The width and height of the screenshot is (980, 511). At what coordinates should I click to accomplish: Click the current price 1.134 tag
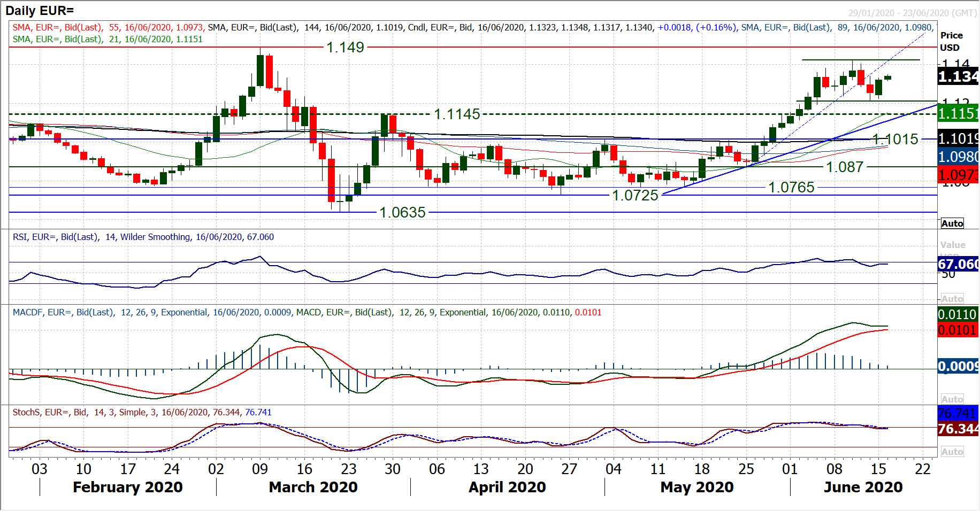[958, 77]
